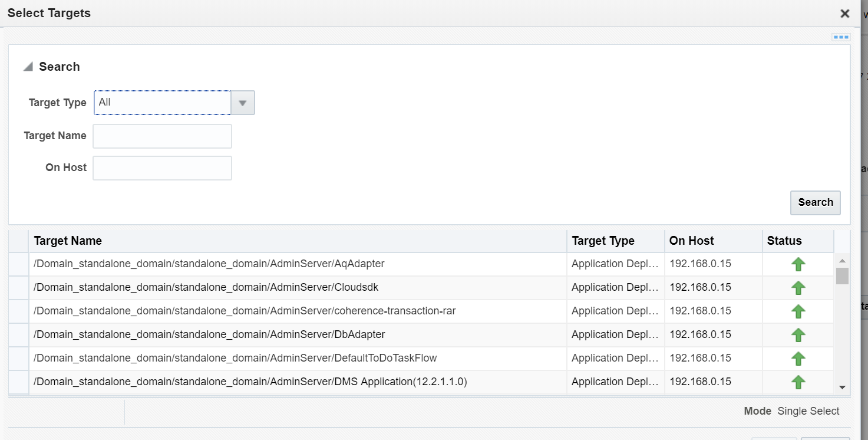Select All in the Target Type combo box

pos(162,102)
